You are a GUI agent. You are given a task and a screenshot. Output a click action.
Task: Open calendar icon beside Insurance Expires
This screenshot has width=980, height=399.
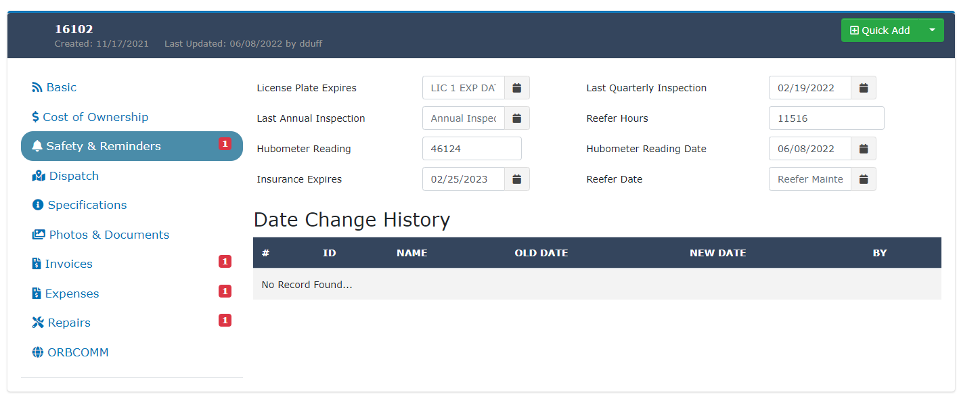point(517,179)
